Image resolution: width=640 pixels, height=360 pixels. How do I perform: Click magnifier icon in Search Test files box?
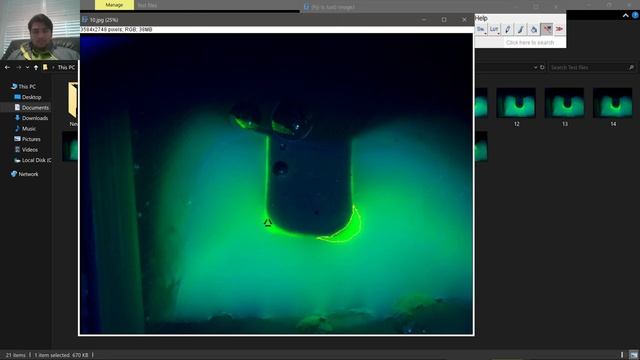[631, 67]
